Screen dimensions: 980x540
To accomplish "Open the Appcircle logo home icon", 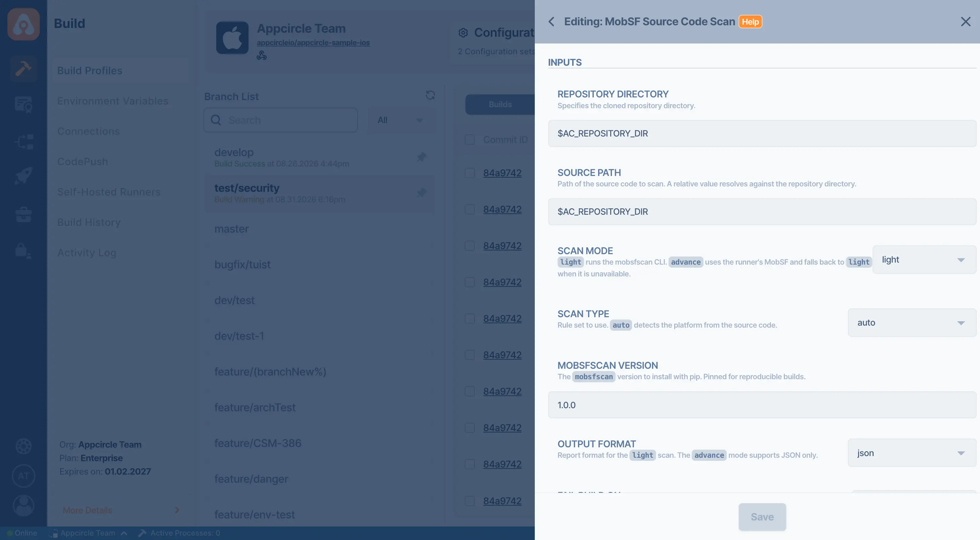I will pos(24,24).
